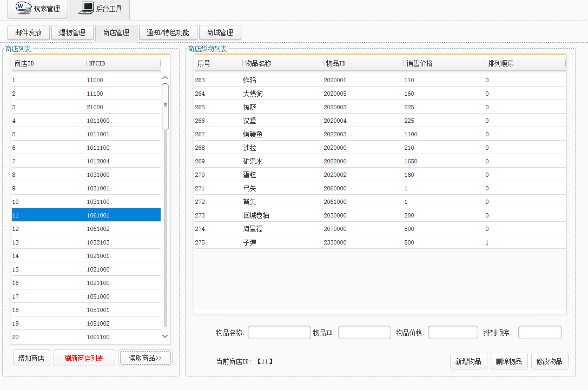Click item ID 2022003 in goods list
588x390 pixels.
pos(335,134)
